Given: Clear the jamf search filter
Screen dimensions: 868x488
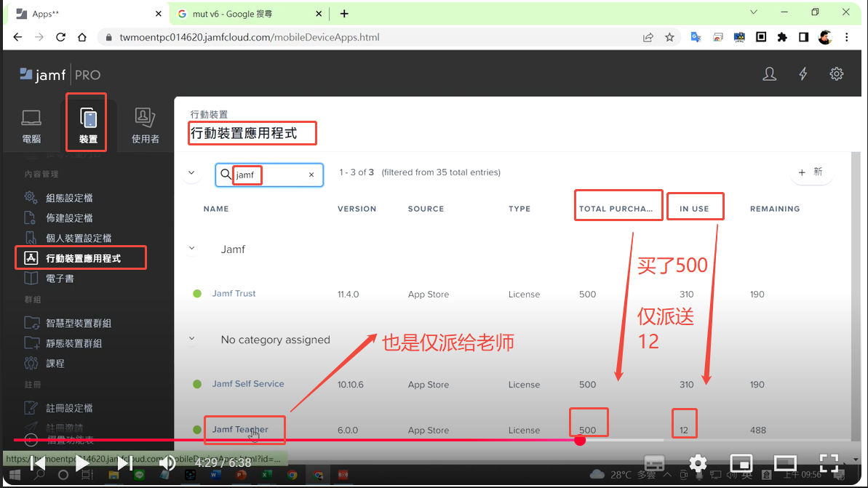Looking at the screenshot, I should [311, 175].
